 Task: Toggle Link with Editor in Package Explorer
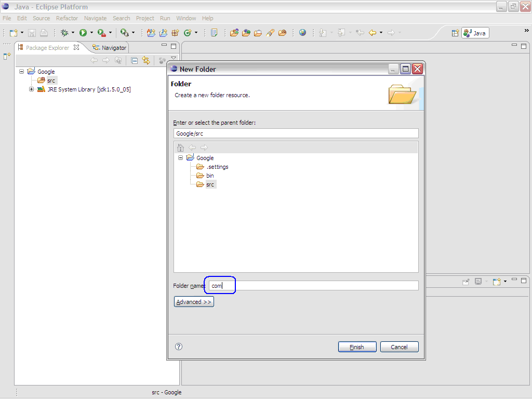(x=146, y=60)
